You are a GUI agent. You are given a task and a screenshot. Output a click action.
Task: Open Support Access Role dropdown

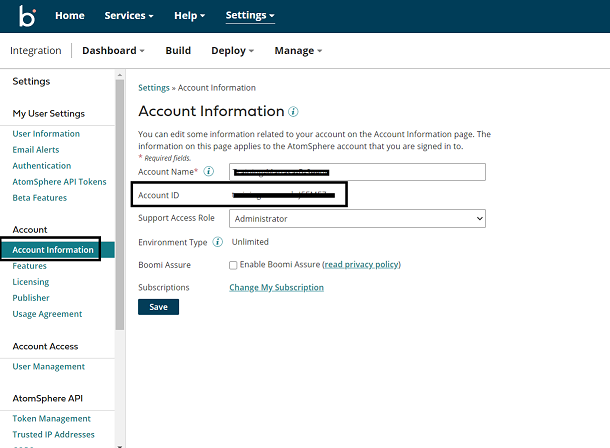tap(357, 218)
